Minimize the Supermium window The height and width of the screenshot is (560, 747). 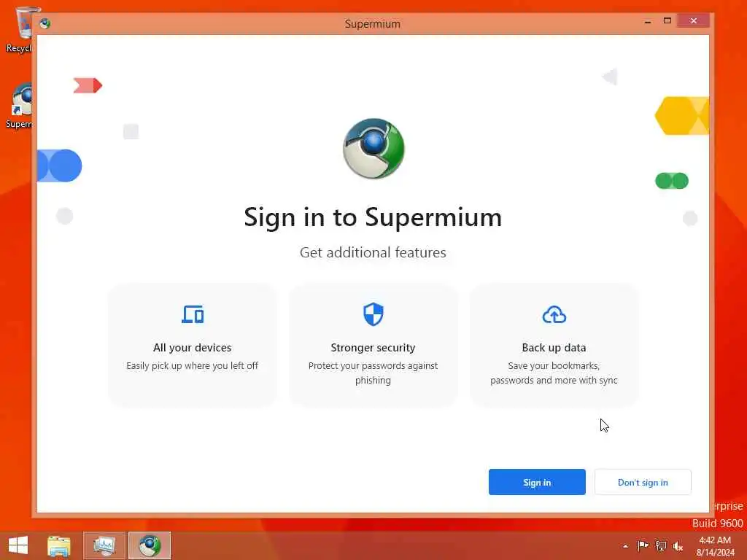[x=648, y=21]
